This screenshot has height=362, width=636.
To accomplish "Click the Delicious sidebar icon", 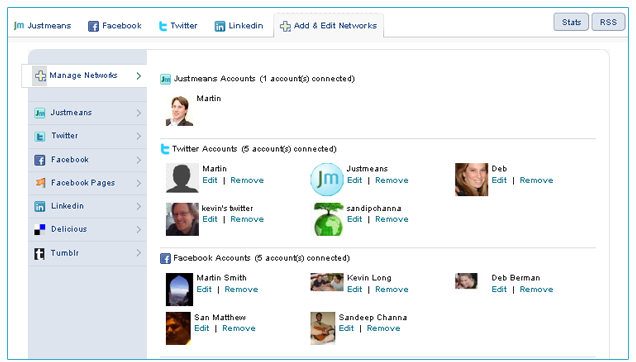I will click(40, 229).
